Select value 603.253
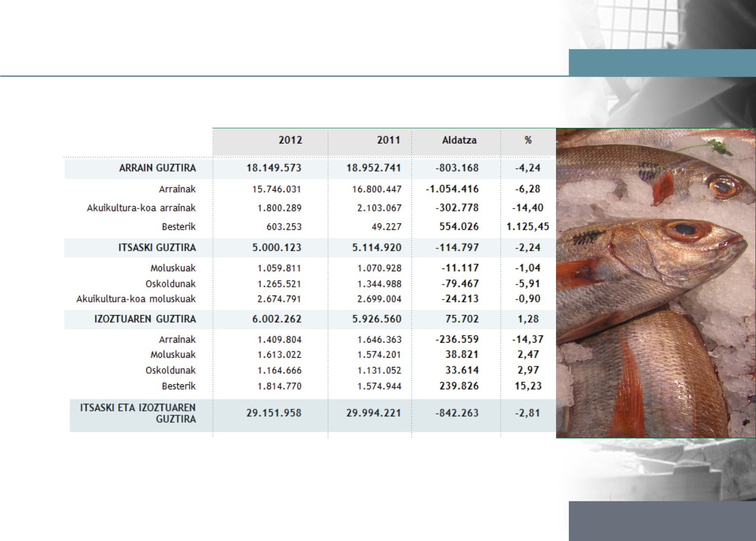The width and height of the screenshot is (756, 541). click(x=284, y=227)
